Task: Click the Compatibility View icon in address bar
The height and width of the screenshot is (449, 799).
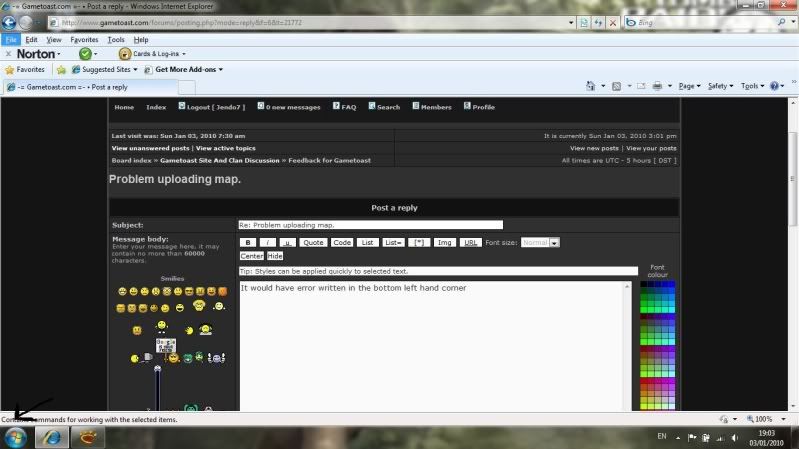Action: 584,22
